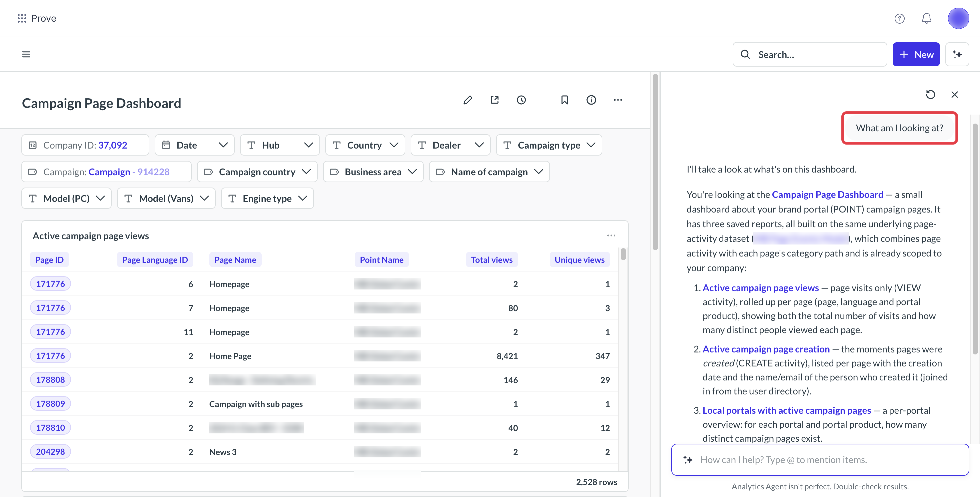This screenshot has height=497, width=980.
Task: Sort by the Unique views column
Action: 579,260
